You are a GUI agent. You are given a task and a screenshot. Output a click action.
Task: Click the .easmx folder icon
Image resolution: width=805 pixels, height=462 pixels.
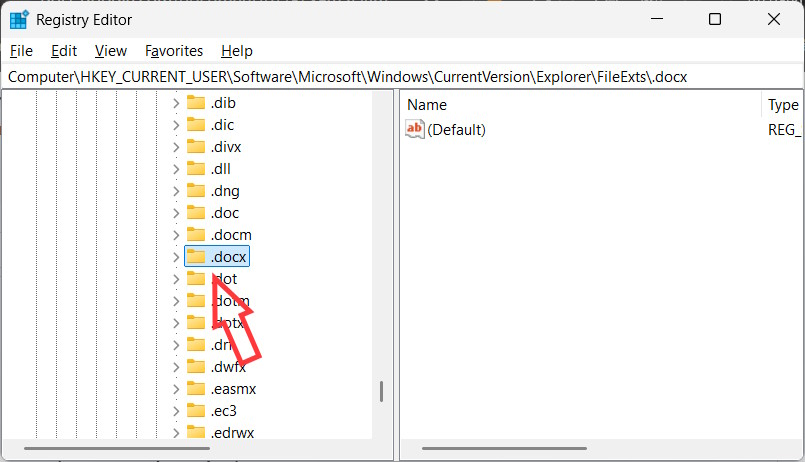(196, 389)
